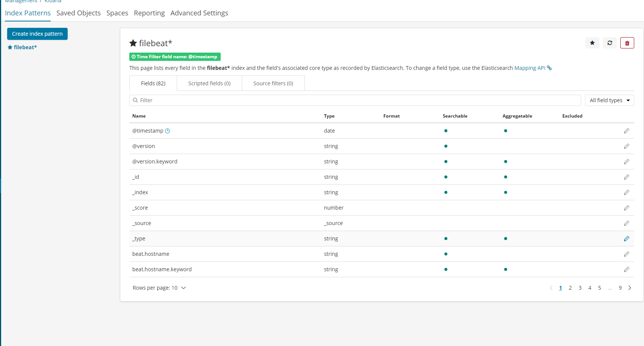644x346 pixels.
Task: Select the Source filters (0) tab
Action: point(273,83)
